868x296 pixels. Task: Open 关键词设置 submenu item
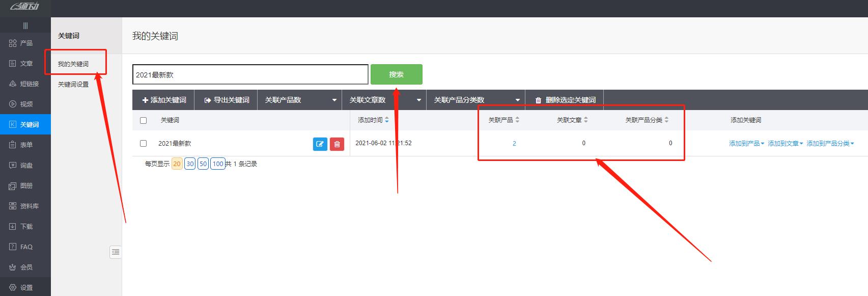coord(73,85)
